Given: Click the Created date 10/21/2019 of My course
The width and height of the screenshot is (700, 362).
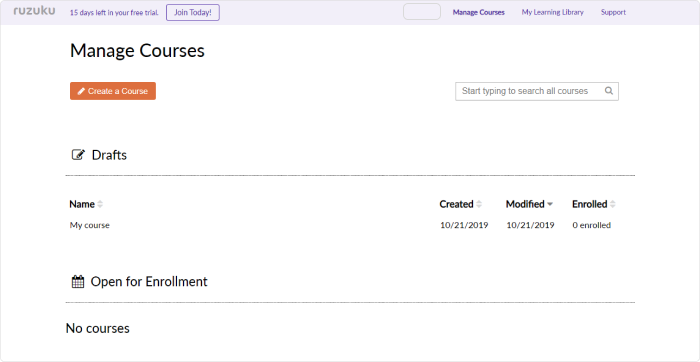Looking at the screenshot, I should (464, 225).
